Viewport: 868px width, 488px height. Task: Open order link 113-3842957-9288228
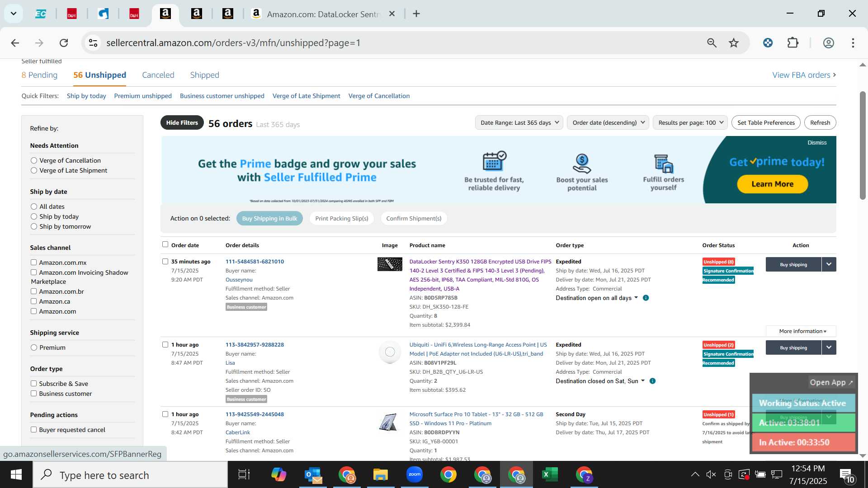coord(255,345)
